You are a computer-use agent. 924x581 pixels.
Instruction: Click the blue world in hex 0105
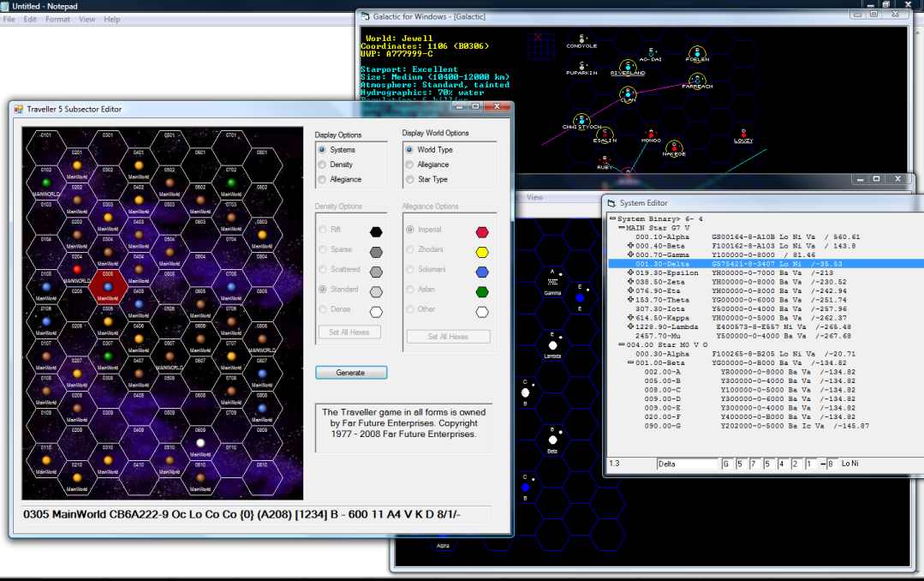[46, 287]
